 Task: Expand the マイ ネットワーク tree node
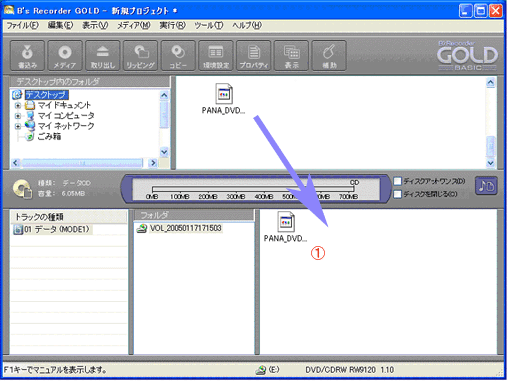click(x=18, y=126)
